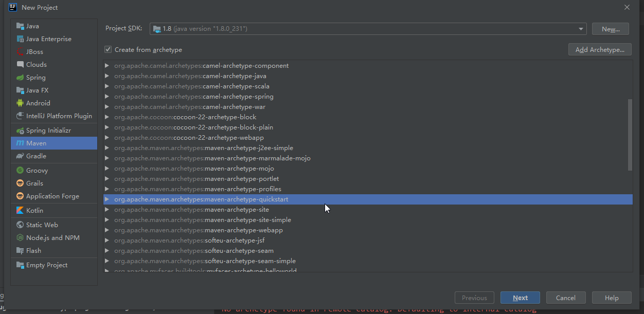The image size is (644, 314).
Task: Click the Flash folder icon
Action: tap(20, 251)
